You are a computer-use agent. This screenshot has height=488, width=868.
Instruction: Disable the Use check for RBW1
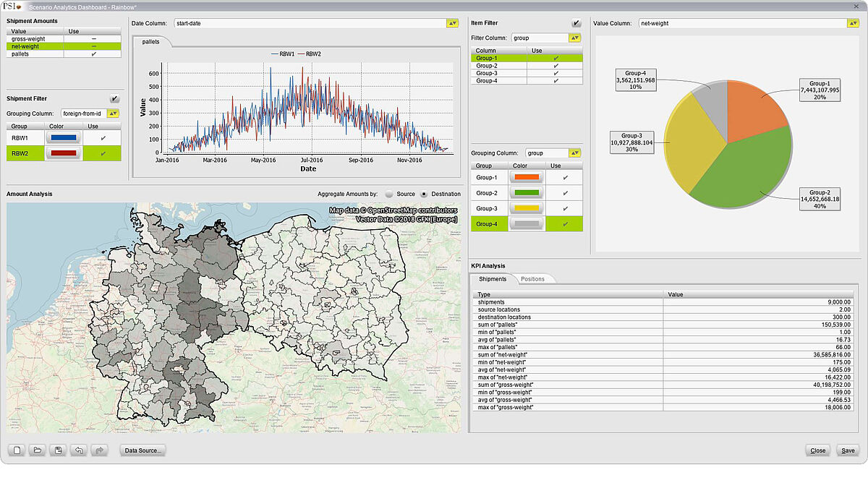103,137
